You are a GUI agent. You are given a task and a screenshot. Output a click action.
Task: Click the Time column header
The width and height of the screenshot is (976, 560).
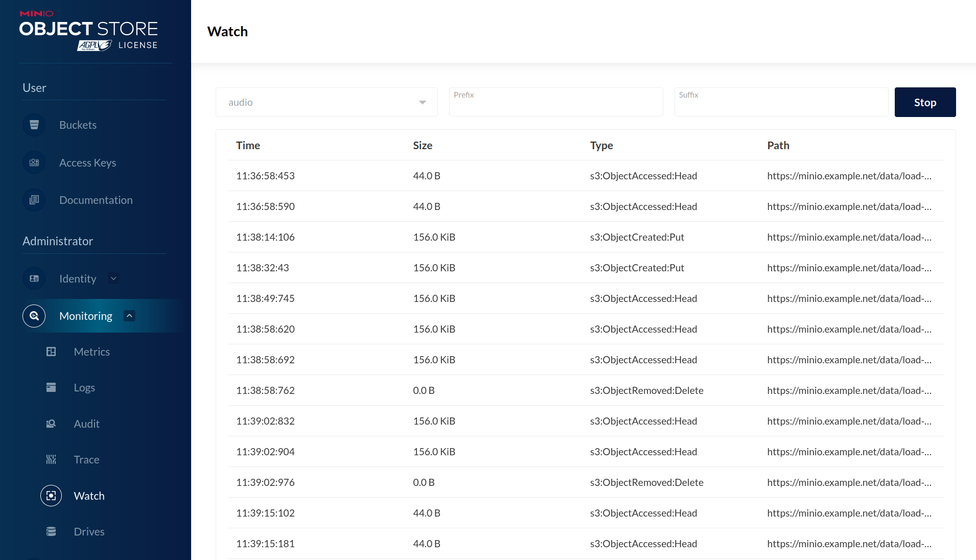[x=248, y=146]
